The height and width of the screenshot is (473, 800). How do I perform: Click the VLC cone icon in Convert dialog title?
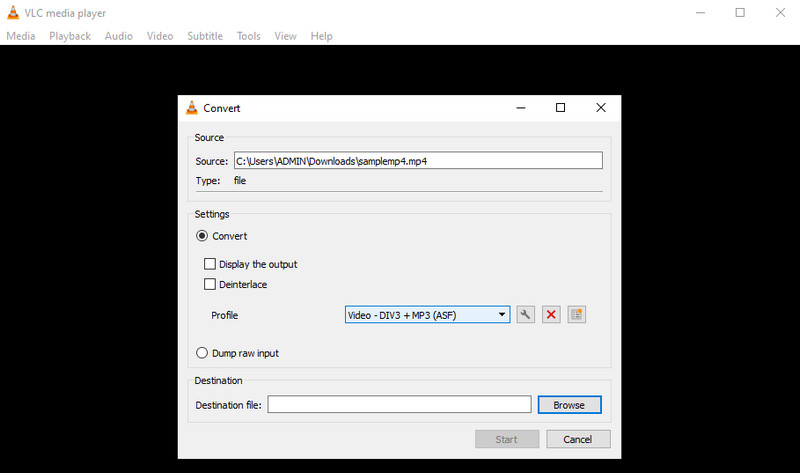pos(193,108)
